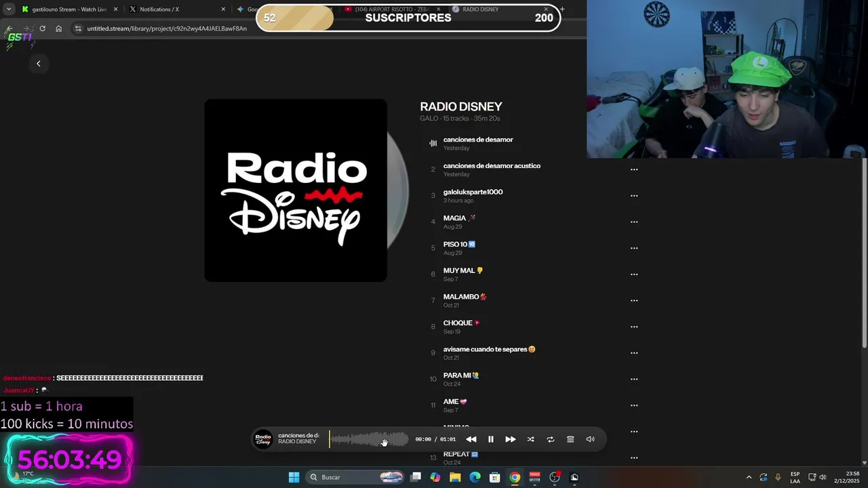The image size is (868, 488).
Task: Open options for 'canciones de desamor acustico'
Action: coord(634,169)
